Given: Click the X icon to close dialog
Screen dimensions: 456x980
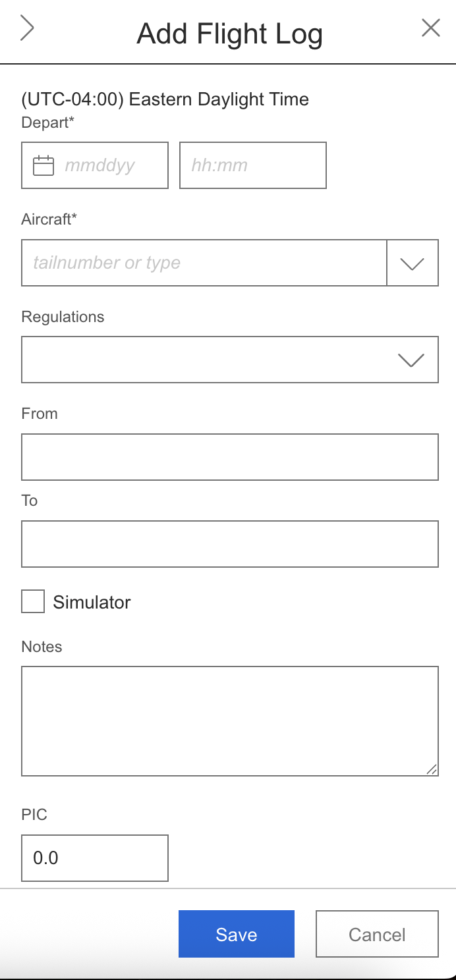Looking at the screenshot, I should pos(430,28).
